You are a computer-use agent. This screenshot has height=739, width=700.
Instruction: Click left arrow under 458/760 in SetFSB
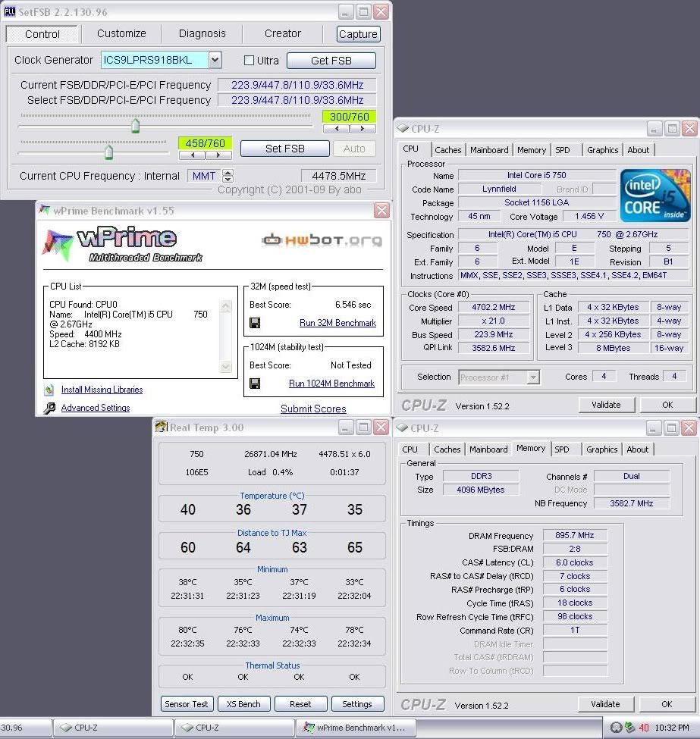[x=193, y=155]
